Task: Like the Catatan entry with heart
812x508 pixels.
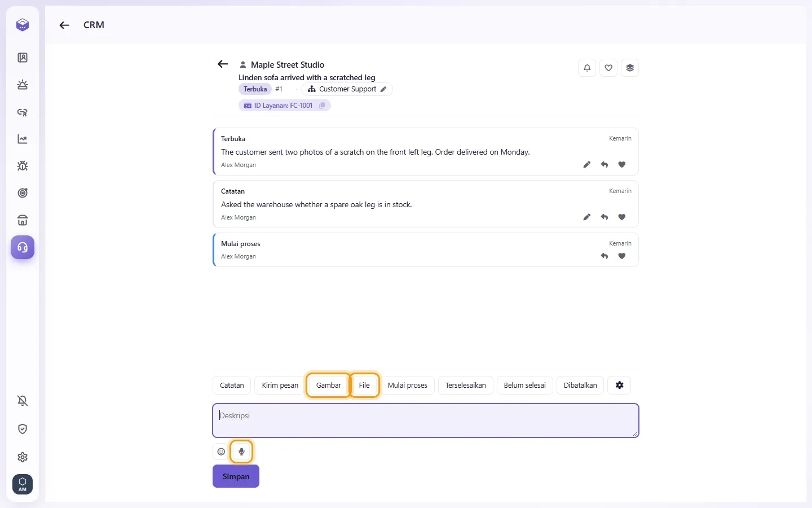Action: click(x=622, y=217)
